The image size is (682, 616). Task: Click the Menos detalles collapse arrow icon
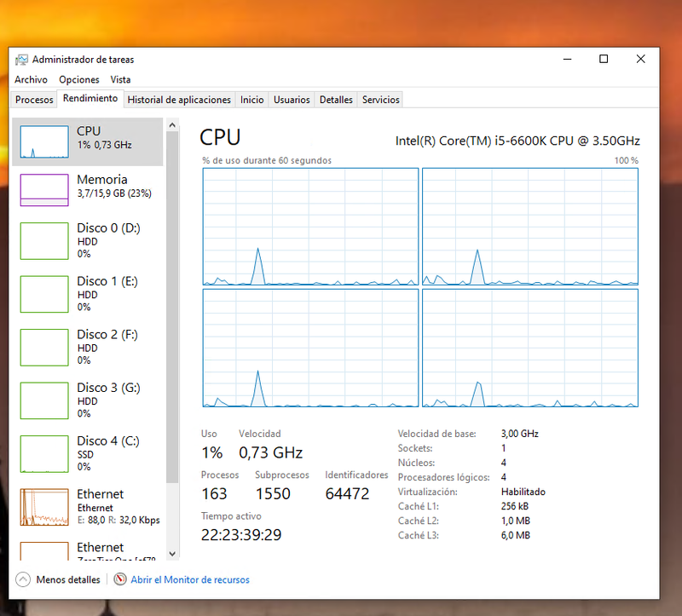23,579
